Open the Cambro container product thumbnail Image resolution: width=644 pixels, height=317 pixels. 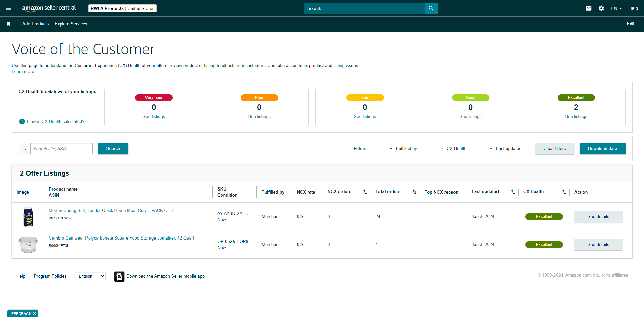click(28, 245)
